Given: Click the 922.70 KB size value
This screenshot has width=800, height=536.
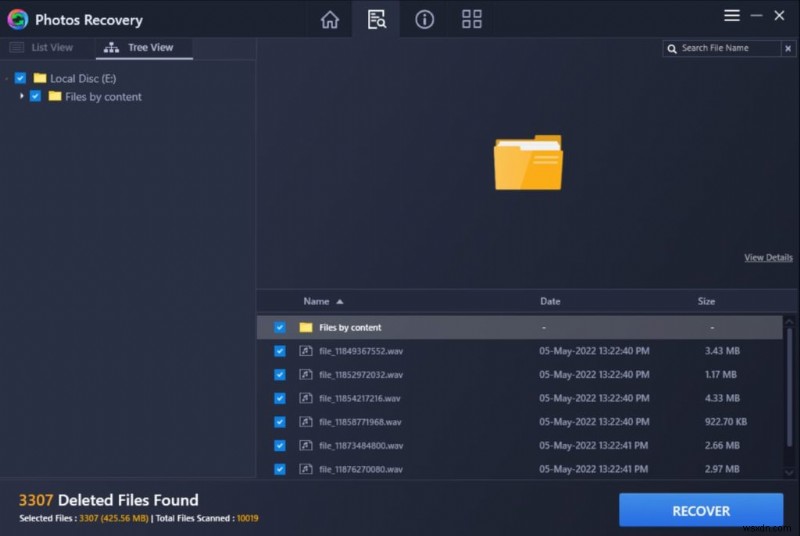Looking at the screenshot, I should (x=726, y=422).
